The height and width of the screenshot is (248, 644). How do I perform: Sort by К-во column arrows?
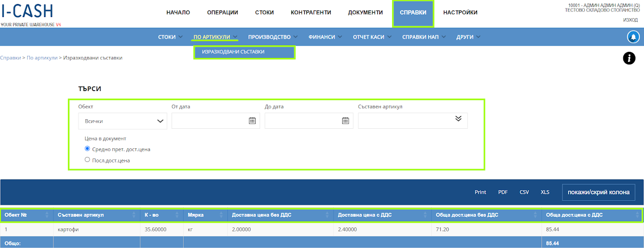click(178, 215)
